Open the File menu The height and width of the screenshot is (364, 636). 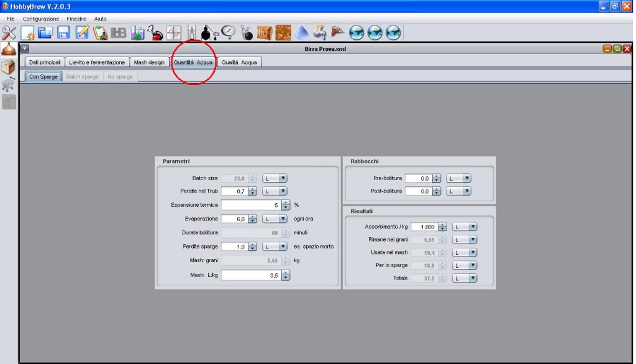(10, 19)
